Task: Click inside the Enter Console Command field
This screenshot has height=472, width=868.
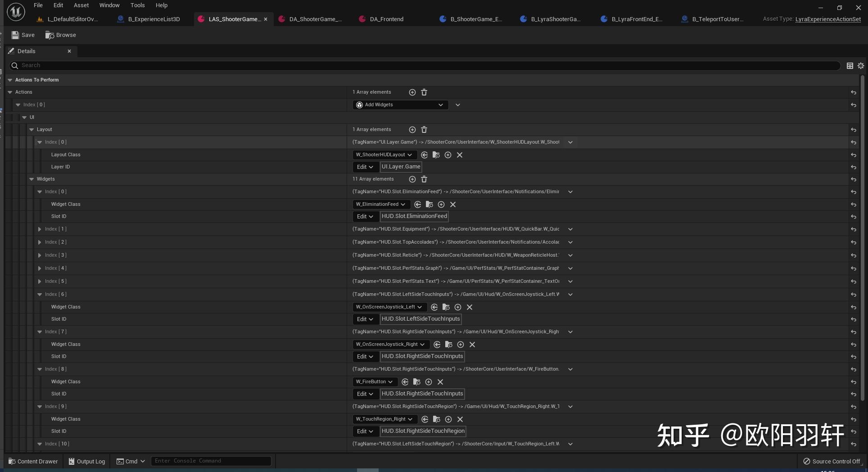Action: [211, 461]
